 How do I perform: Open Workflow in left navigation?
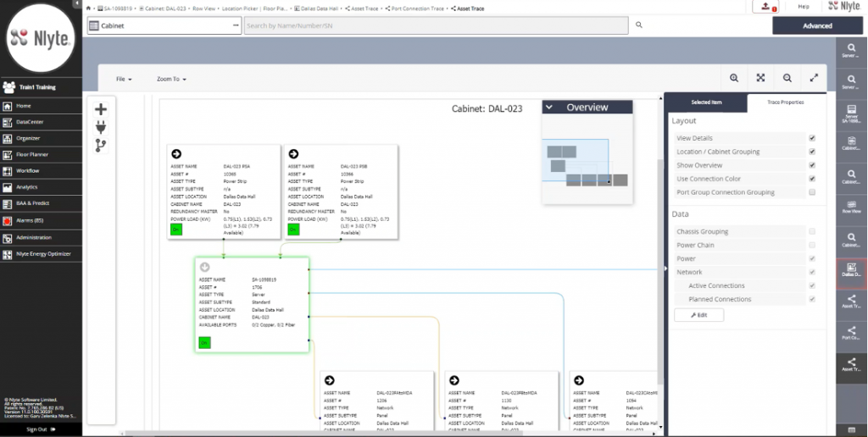[x=41, y=171]
